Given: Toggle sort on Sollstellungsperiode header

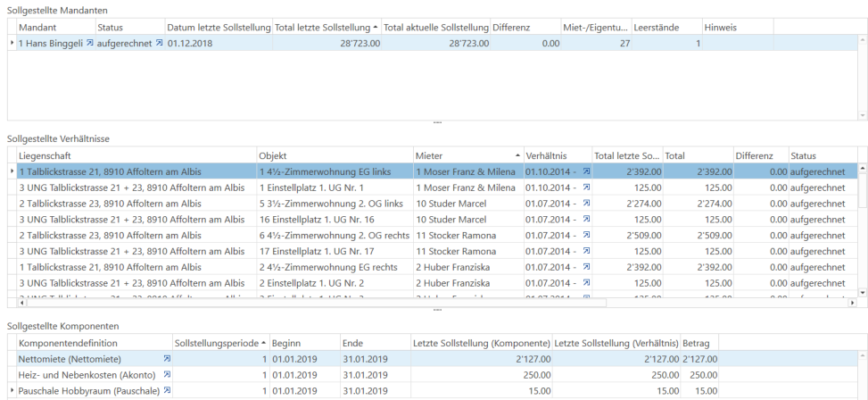Looking at the screenshot, I should click(x=221, y=343).
